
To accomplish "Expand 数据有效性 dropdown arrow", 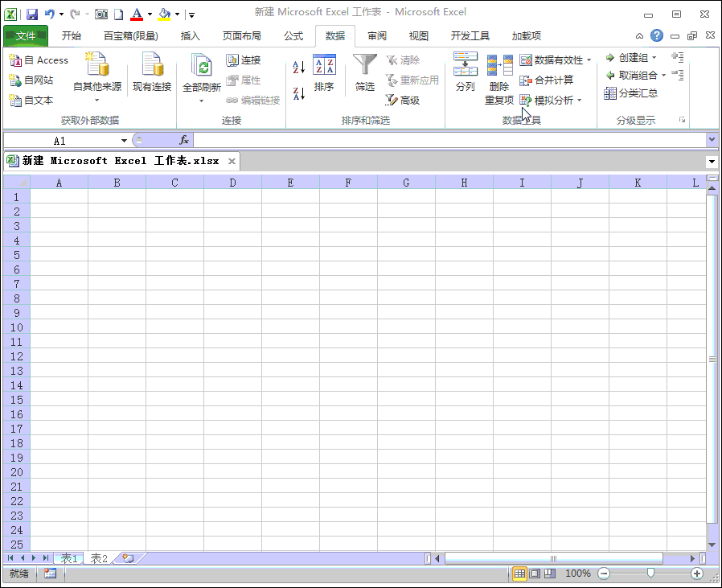I will click(x=589, y=60).
